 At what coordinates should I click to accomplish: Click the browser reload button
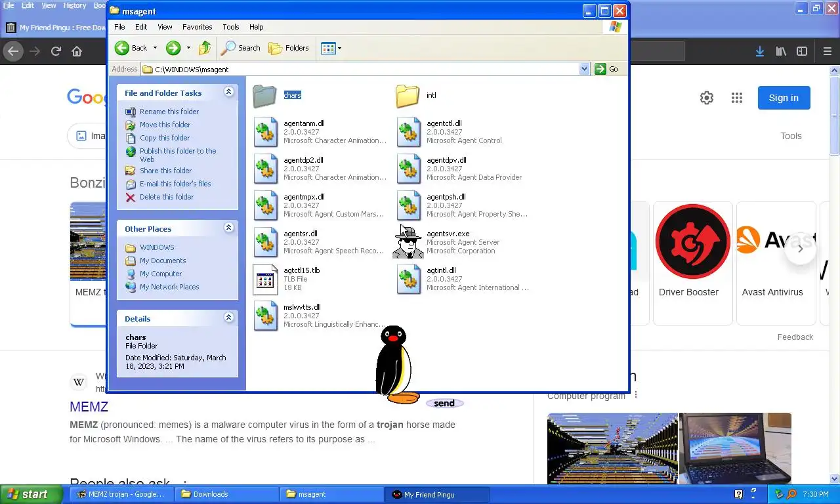click(x=56, y=51)
